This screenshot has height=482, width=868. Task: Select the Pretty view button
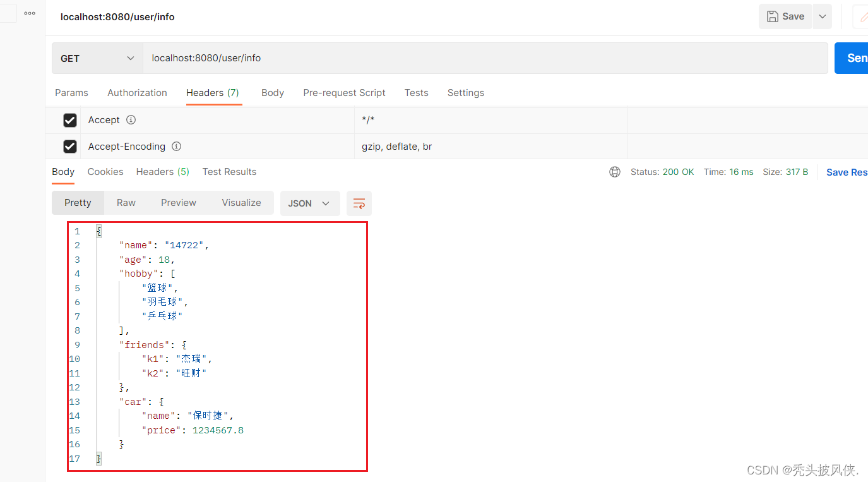tap(78, 203)
